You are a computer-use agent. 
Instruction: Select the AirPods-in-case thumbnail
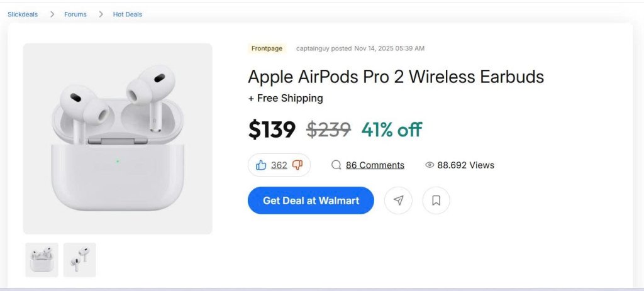coord(42,260)
